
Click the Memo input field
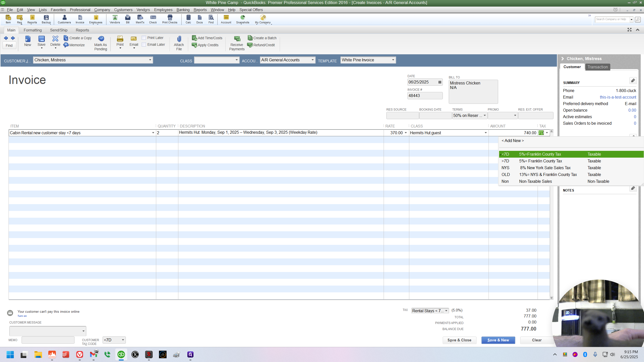pyautogui.click(x=48, y=340)
